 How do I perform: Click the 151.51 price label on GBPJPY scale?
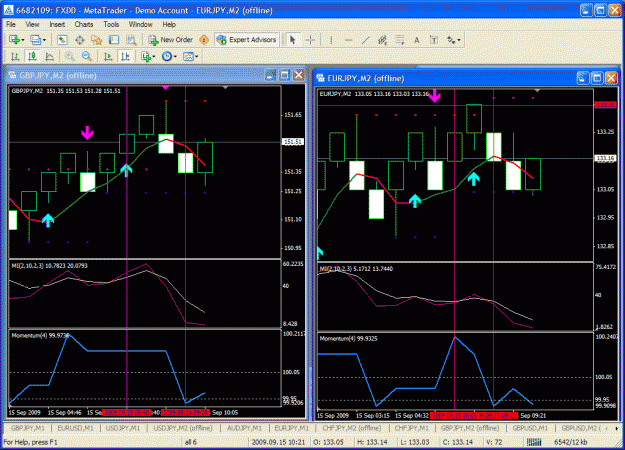point(293,142)
